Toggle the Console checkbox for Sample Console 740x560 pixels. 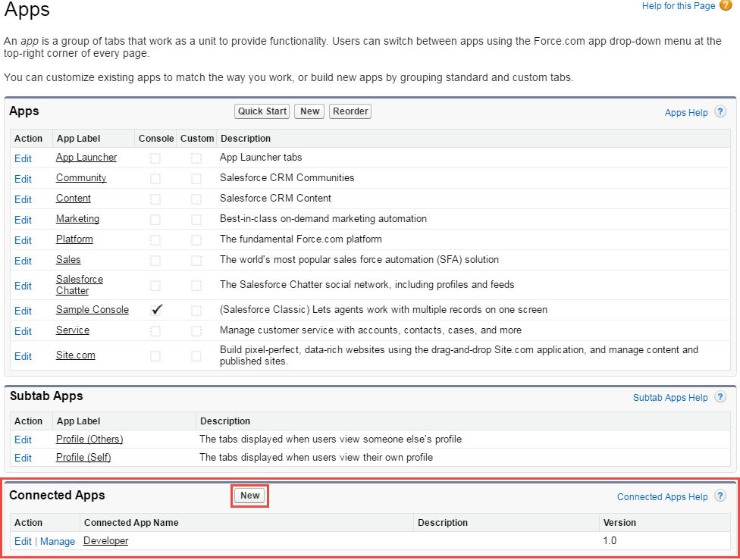tap(156, 310)
